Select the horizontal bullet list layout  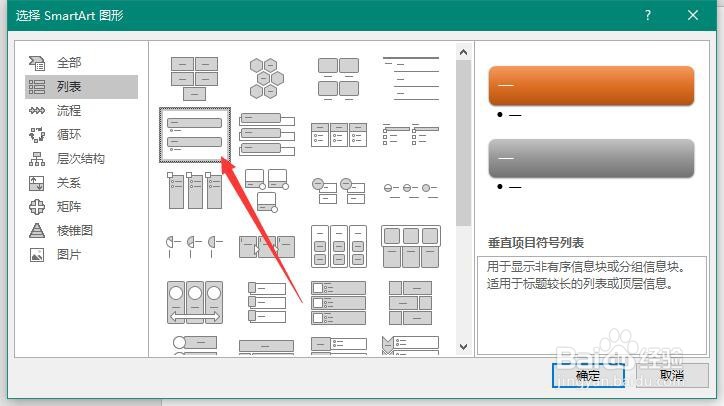point(338,135)
